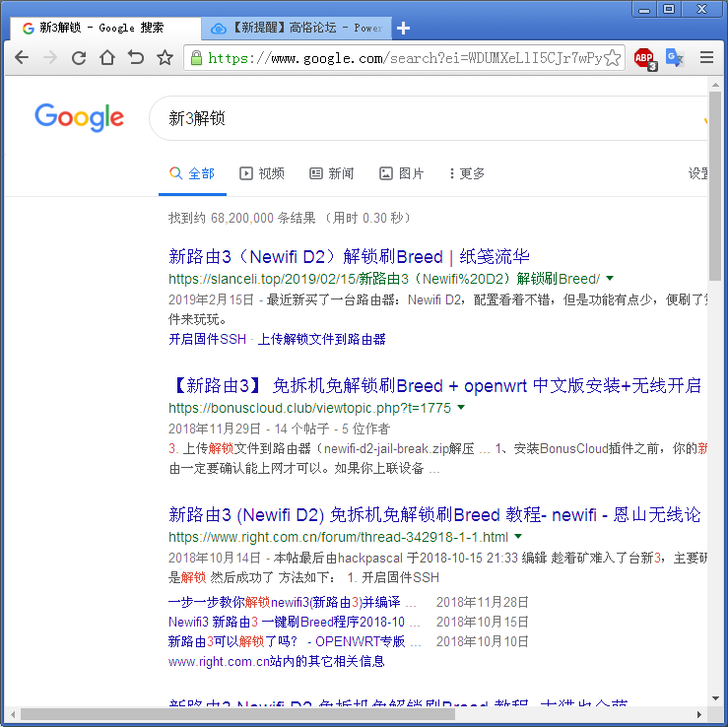Open result 新路由3（Newifi D2）解锁刷Breed | 纸笺流华
This screenshot has width=728, height=727.
[x=349, y=256]
